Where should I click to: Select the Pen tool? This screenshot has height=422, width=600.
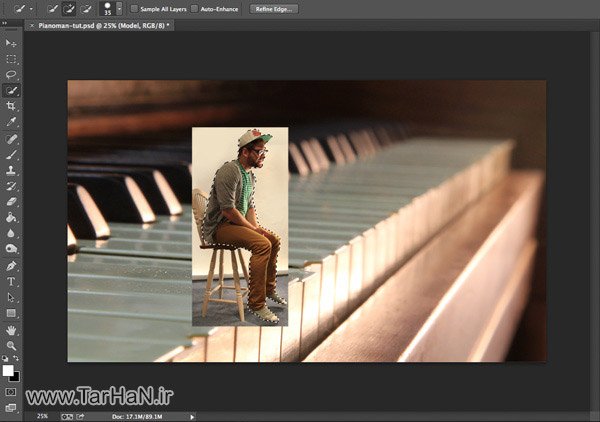coord(11,266)
